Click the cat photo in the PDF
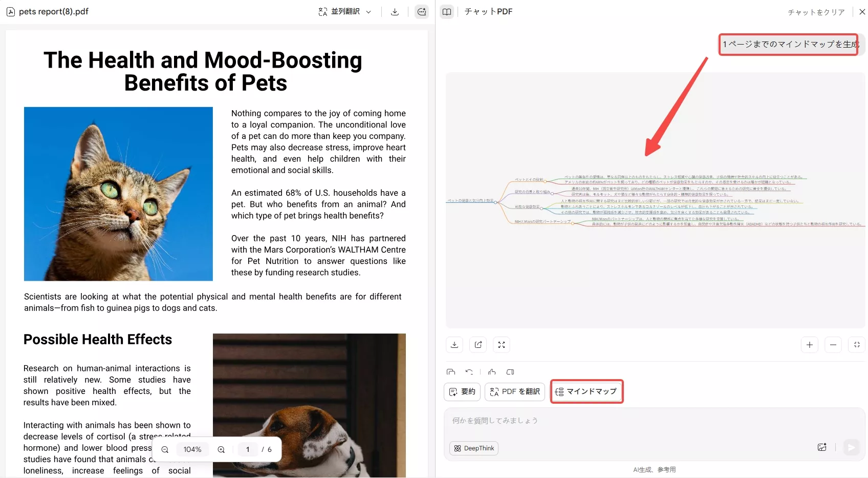 coord(118,194)
